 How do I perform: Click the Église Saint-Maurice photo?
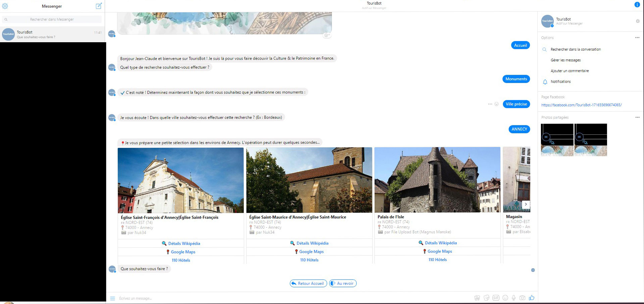[x=309, y=180]
